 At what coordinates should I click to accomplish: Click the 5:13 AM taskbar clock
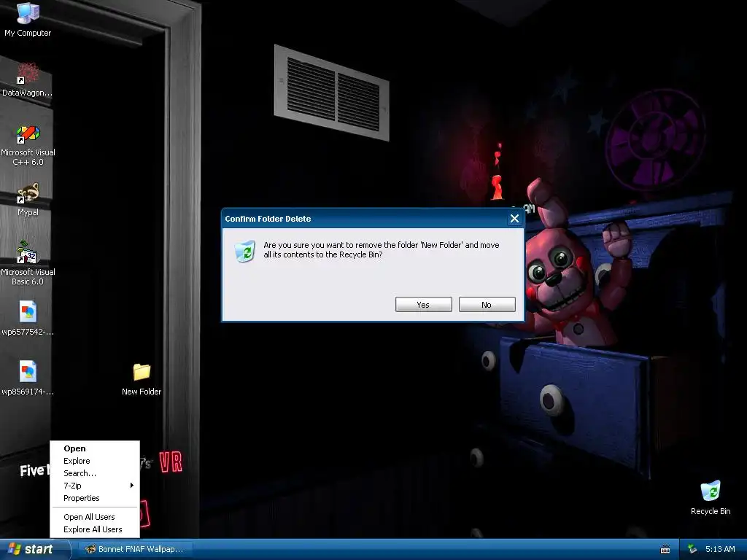pos(720,549)
